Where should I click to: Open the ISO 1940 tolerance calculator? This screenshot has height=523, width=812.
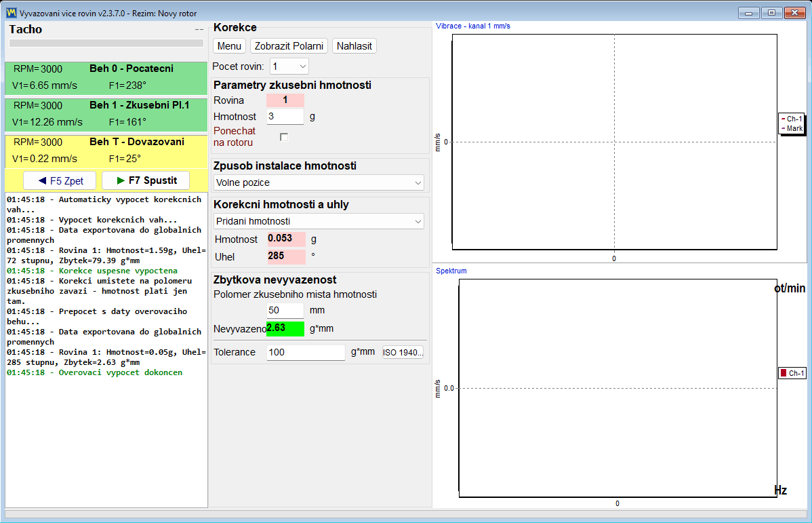[403, 353]
